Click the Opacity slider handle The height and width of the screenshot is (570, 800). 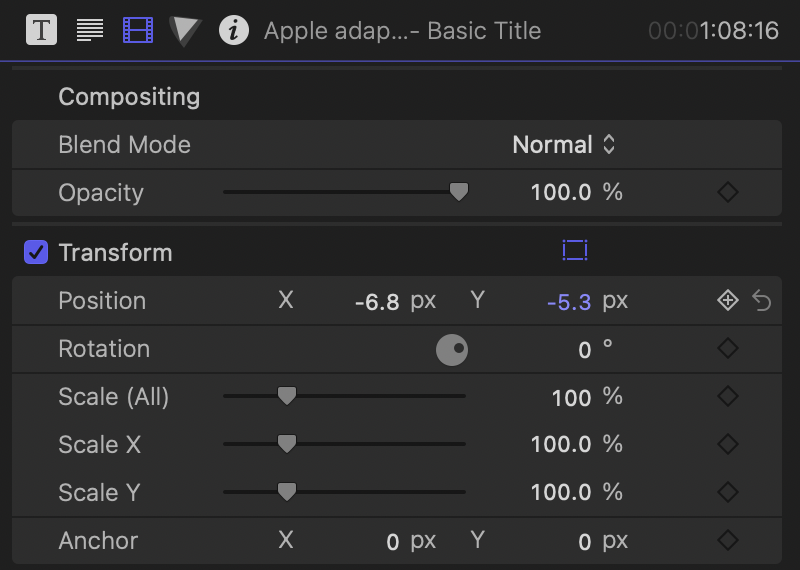tap(459, 192)
